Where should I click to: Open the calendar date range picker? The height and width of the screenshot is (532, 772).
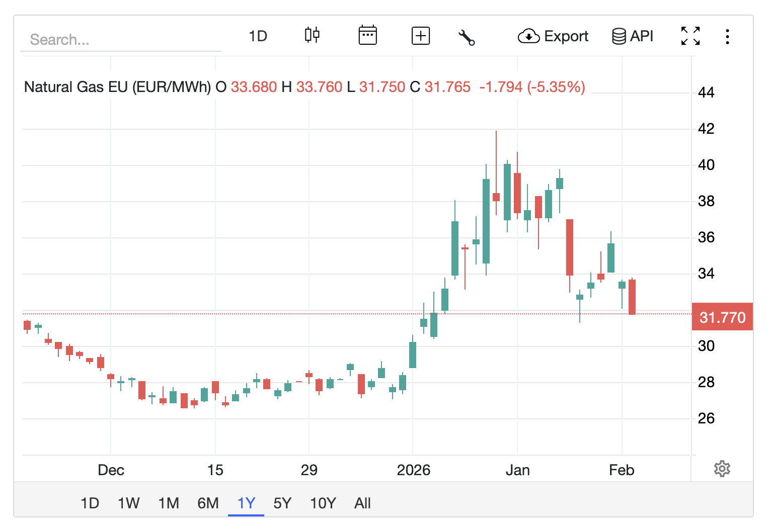(x=367, y=36)
